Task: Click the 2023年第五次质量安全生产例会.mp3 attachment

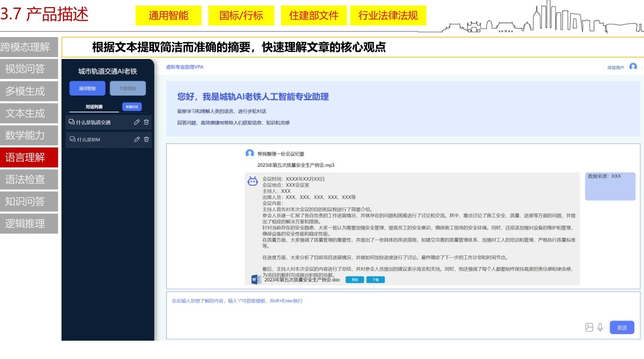Action: point(296,165)
